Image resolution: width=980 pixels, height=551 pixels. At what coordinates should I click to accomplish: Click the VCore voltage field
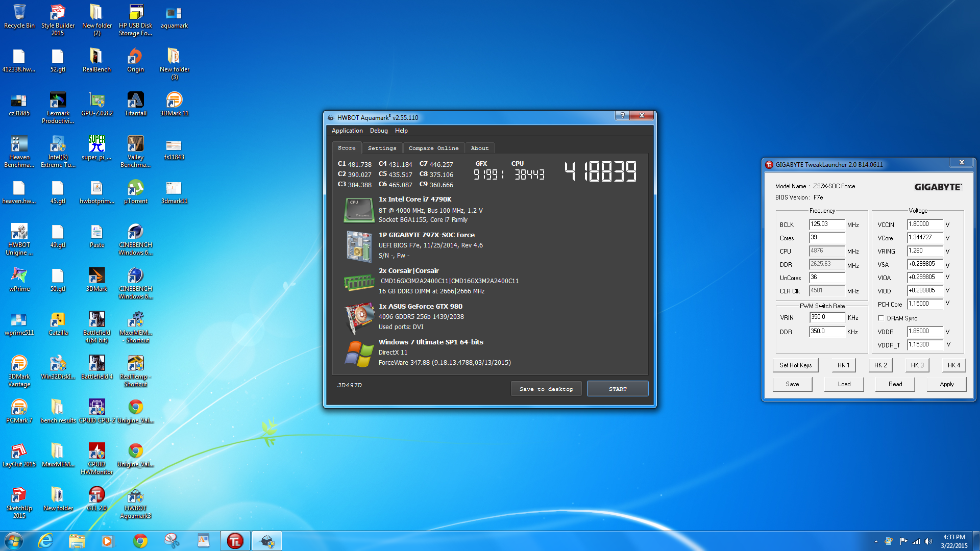(x=925, y=237)
